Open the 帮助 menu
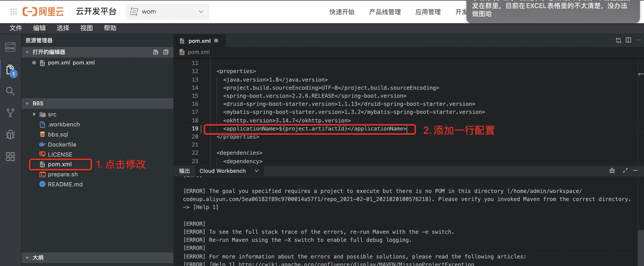The height and width of the screenshot is (266, 644). [110, 28]
